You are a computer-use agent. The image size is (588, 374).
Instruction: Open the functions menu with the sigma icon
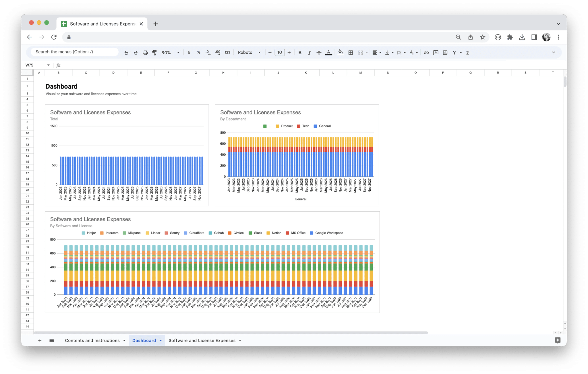(x=467, y=52)
